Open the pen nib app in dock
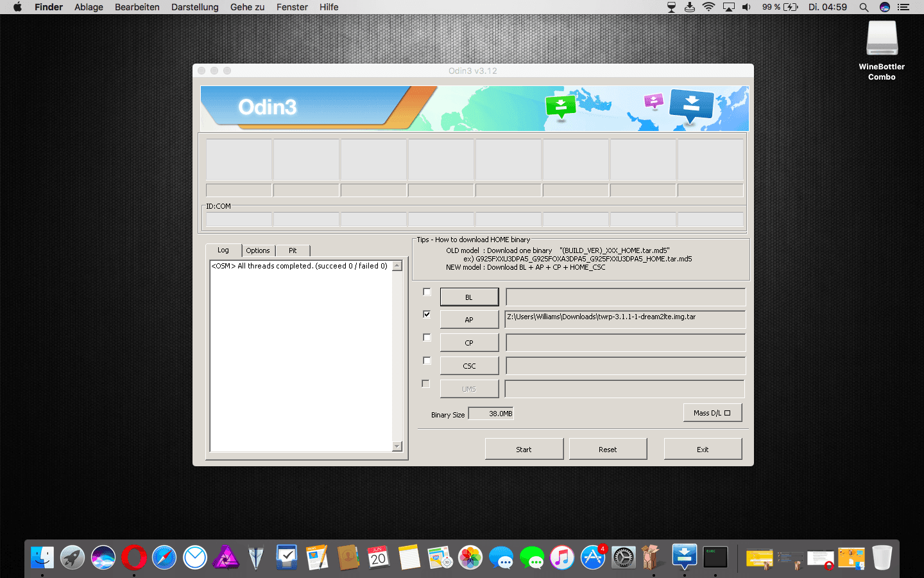The image size is (924, 578). click(x=256, y=557)
